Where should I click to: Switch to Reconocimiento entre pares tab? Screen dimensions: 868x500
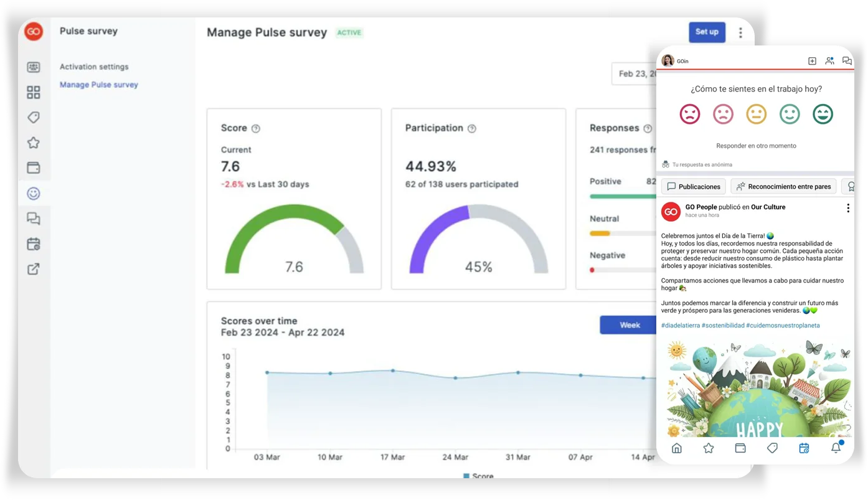(x=783, y=186)
